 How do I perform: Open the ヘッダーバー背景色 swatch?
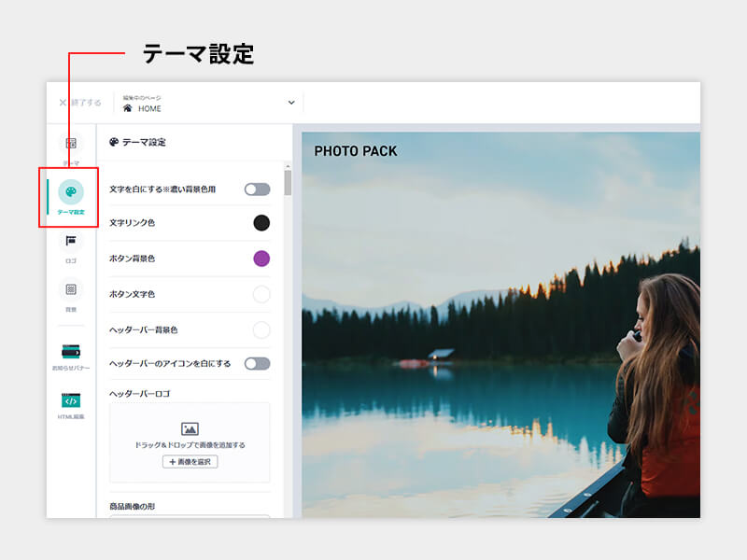tap(261, 329)
